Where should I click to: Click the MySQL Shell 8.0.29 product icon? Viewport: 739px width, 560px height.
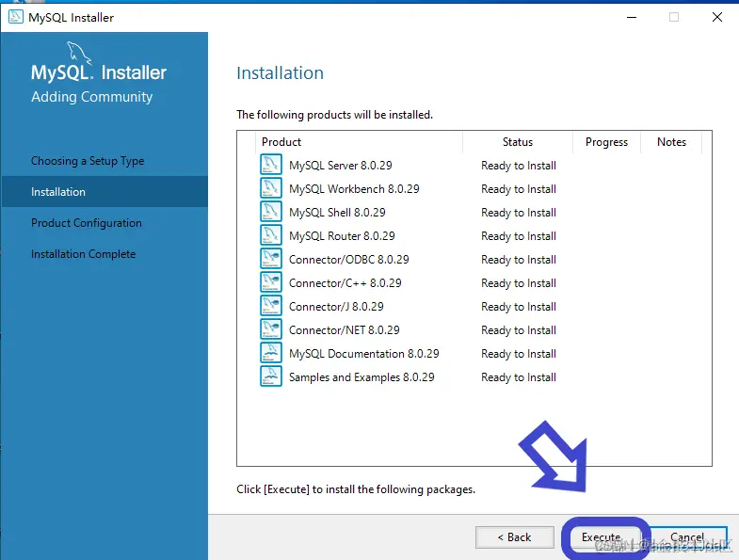click(x=271, y=212)
